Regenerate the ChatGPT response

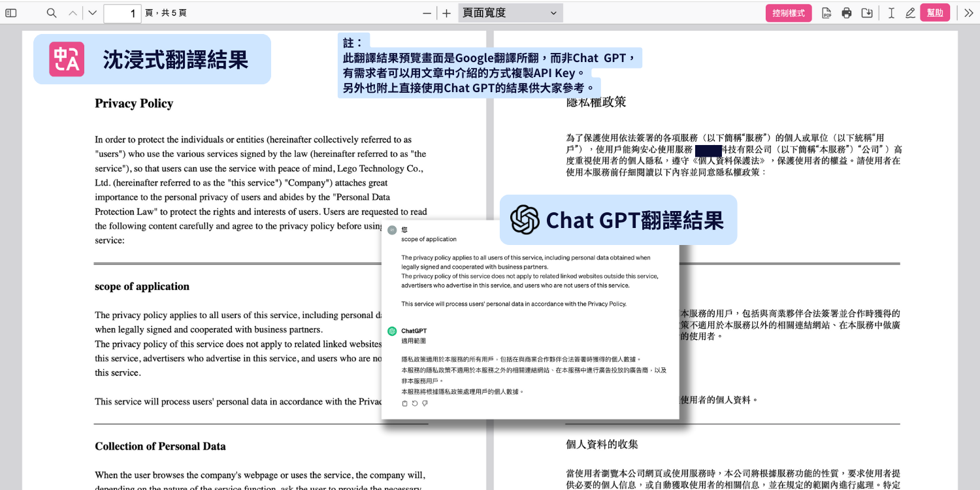click(415, 404)
